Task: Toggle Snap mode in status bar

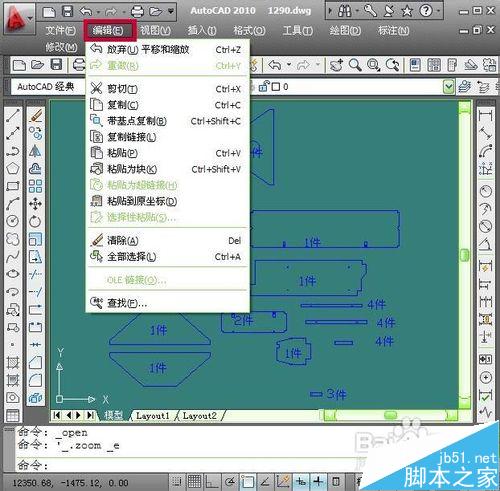Action: pyautogui.click(x=177, y=481)
